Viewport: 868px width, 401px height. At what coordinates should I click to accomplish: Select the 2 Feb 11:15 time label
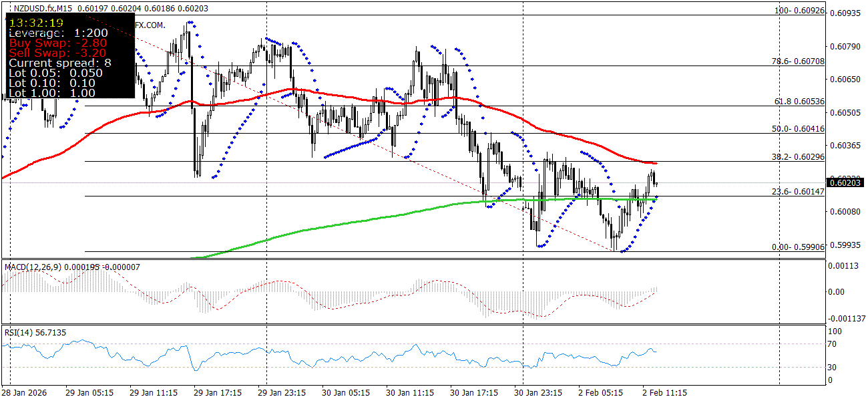[665, 392]
